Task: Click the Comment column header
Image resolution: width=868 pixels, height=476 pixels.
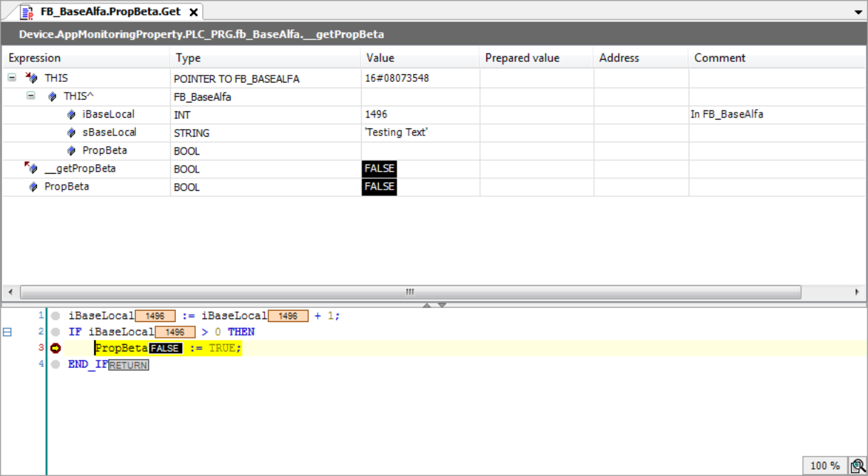Action: point(721,58)
